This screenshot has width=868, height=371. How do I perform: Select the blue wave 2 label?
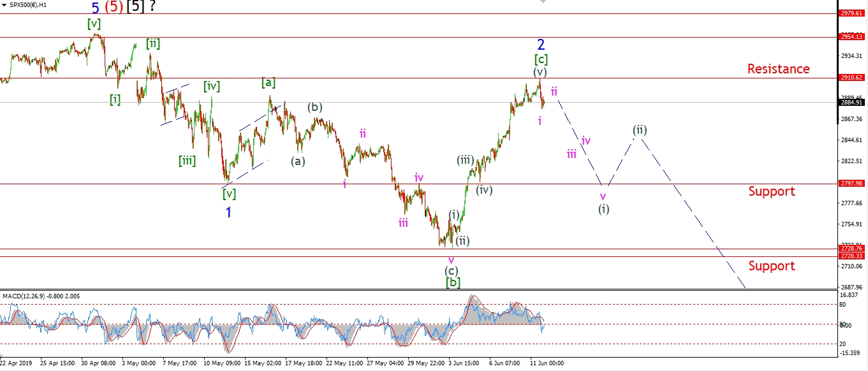[x=541, y=45]
